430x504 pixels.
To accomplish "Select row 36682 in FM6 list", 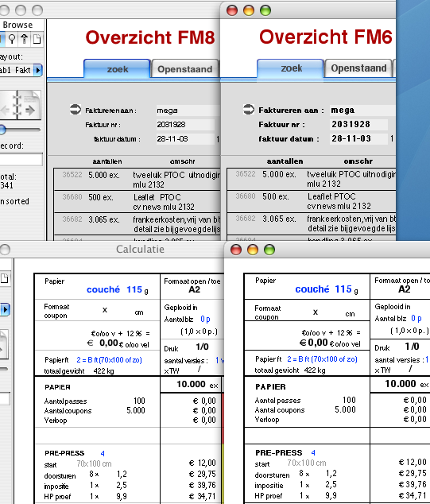I will 312,223.
